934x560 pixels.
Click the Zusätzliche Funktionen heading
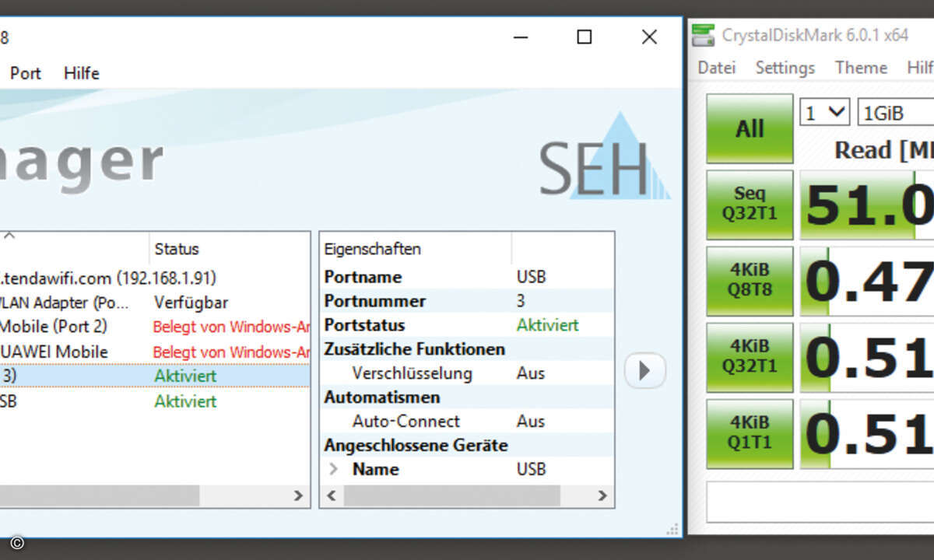point(415,349)
